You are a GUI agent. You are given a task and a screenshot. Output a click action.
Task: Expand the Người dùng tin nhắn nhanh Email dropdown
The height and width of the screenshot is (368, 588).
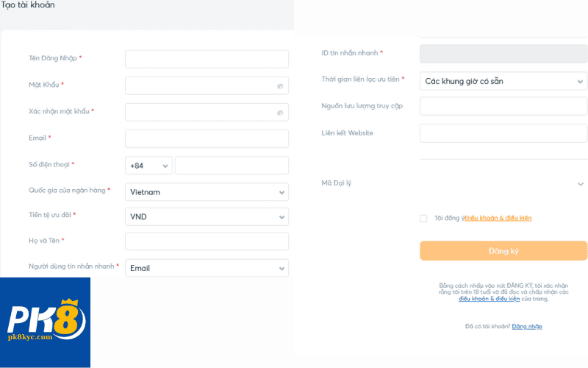(207, 268)
